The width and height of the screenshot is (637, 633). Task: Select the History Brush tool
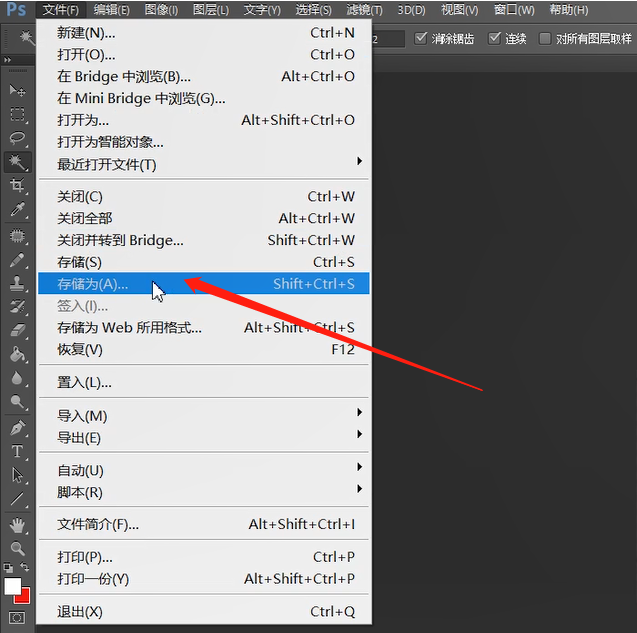tap(17, 307)
